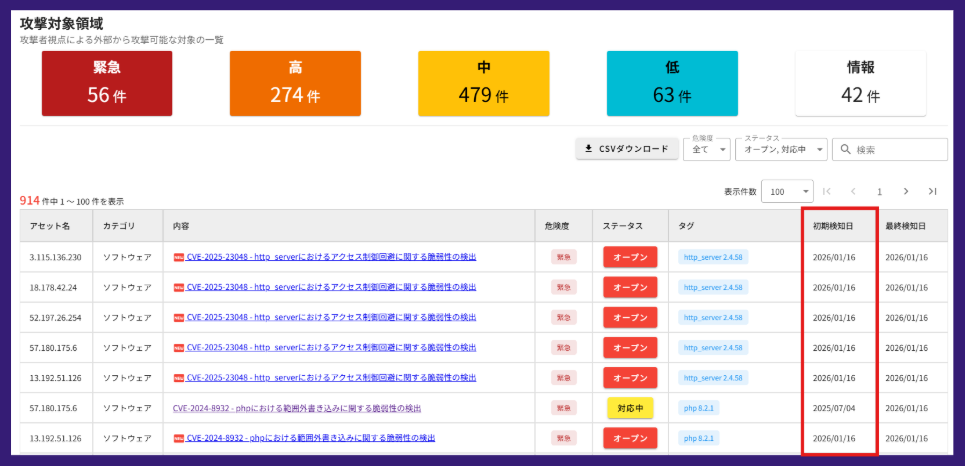Select the yellow 中 479件 card
Image resolution: width=965 pixels, height=466 pixels.
click(483, 84)
